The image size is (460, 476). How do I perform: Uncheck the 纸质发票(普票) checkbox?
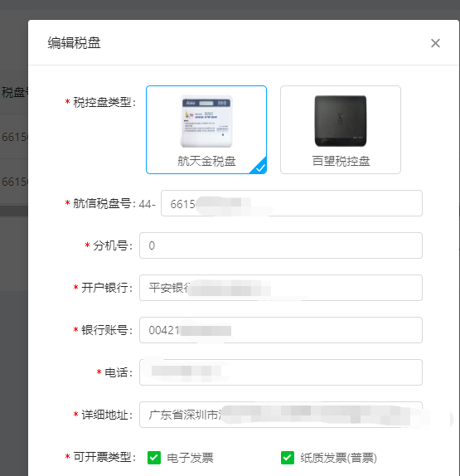tap(288, 458)
